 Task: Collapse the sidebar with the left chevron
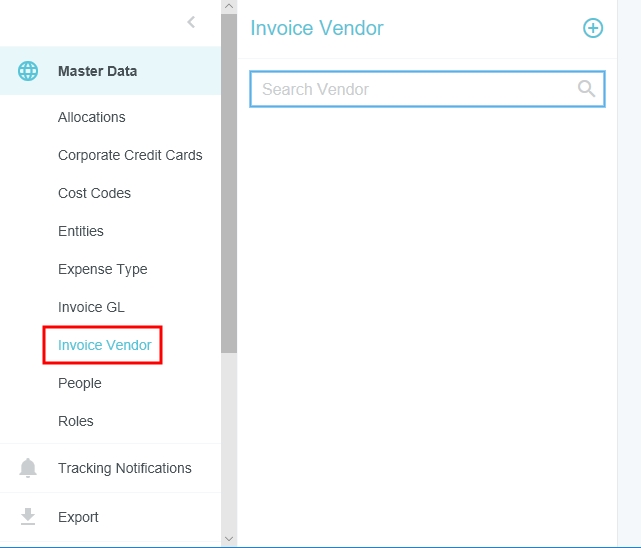(x=191, y=22)
